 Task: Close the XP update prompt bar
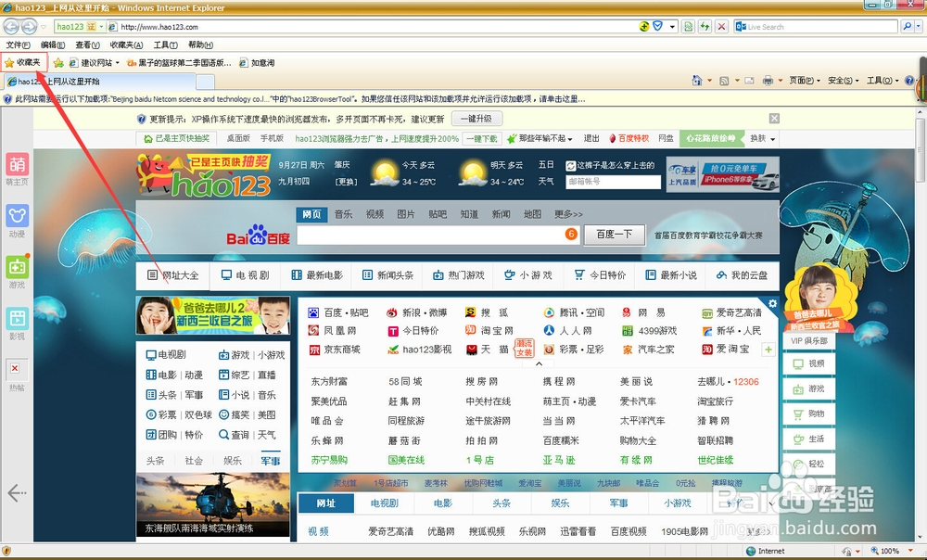(774, 119)
